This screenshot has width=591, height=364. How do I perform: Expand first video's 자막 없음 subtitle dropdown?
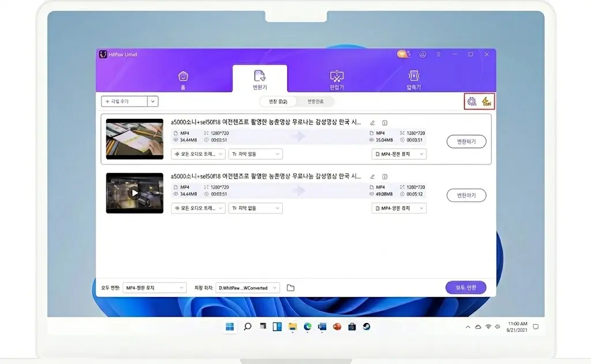(256, 154)
